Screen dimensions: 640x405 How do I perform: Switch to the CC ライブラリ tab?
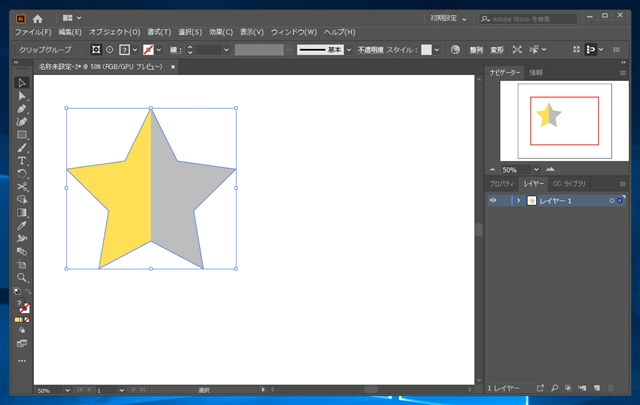(x=569, y=184)
